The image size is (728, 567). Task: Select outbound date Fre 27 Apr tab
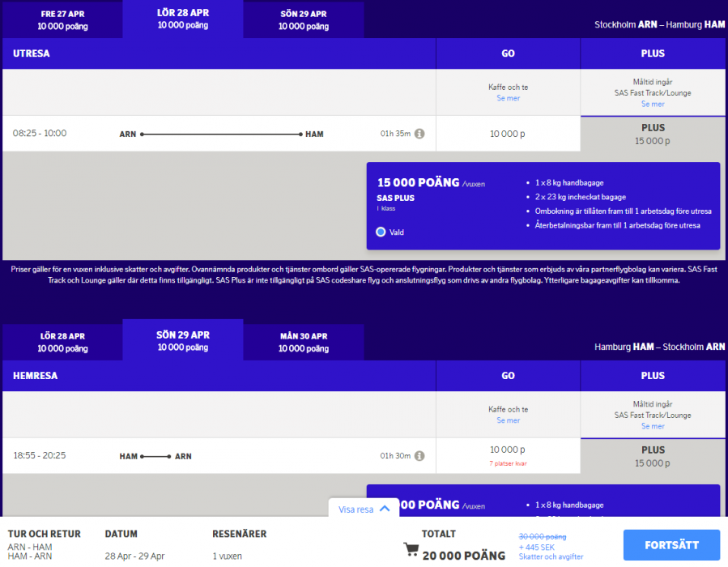click(62, 19)
